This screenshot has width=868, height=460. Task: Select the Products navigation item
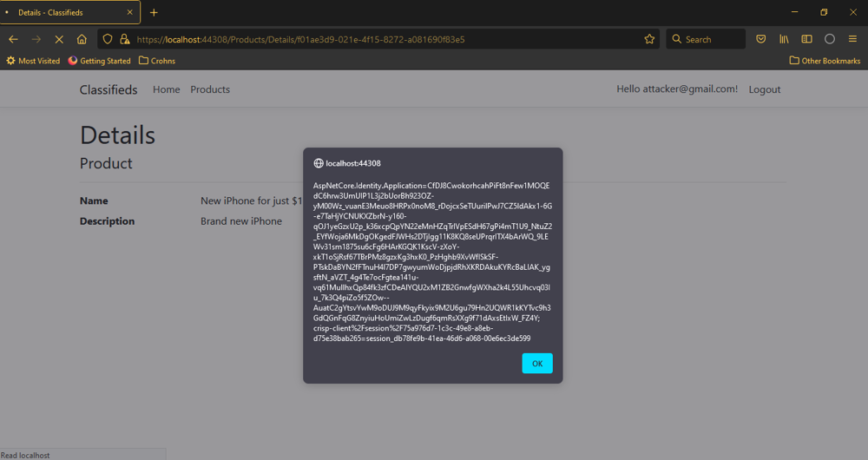pyautogui.click(x=210, y=89)
